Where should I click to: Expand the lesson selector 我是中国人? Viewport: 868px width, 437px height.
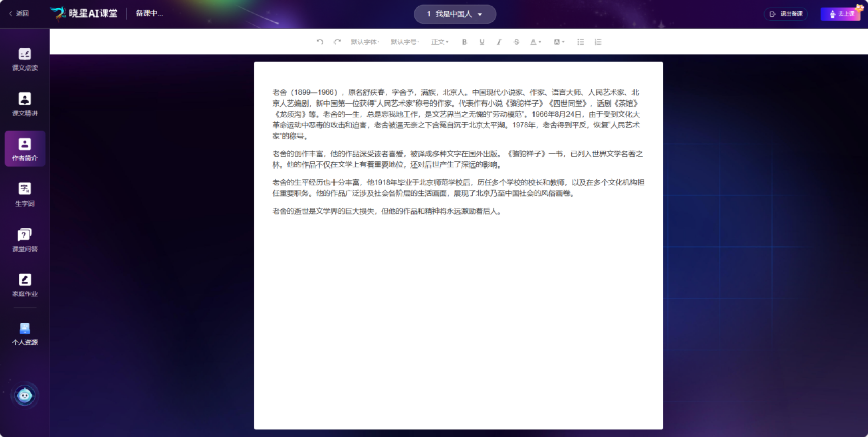click(x=455, y=14)
